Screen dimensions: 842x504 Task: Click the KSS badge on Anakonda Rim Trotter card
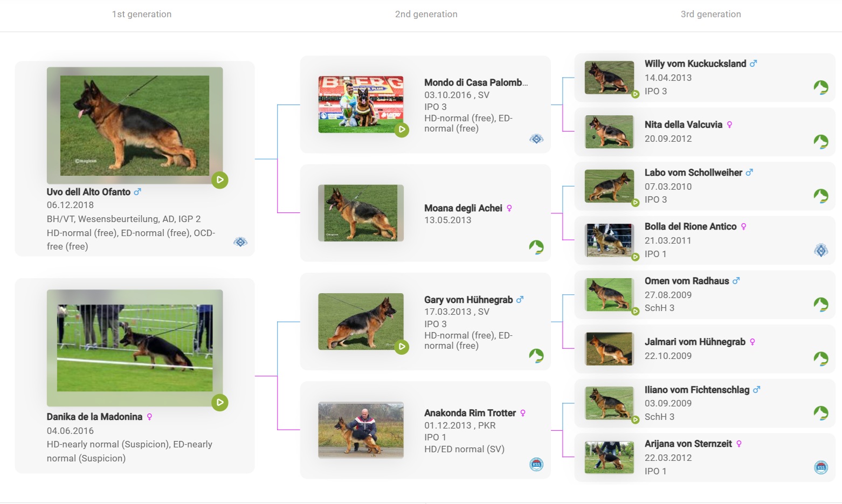(536, 464)
